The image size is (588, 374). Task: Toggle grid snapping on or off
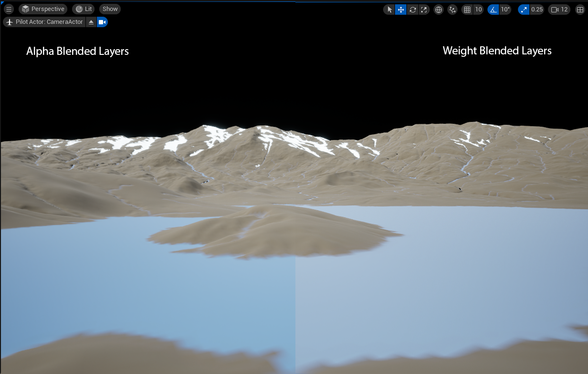[467, 10]
